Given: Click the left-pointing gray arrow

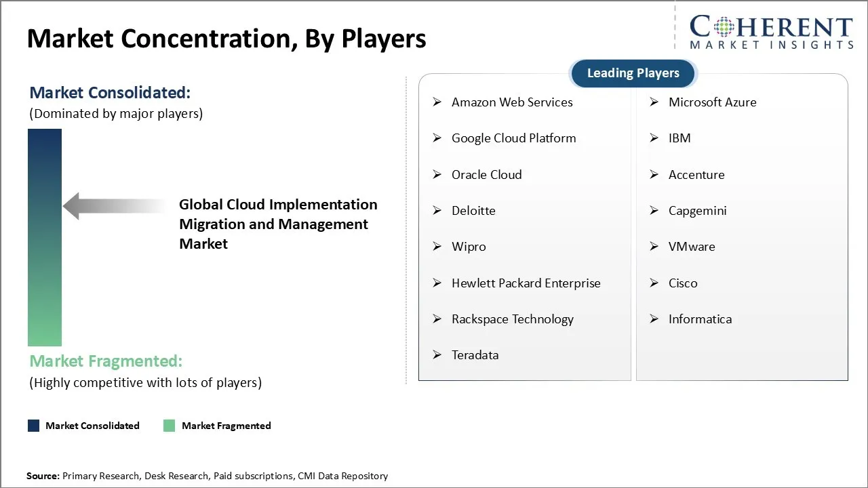Looking at the screenshot, I should pyautogui.click(x=114, y=206).
